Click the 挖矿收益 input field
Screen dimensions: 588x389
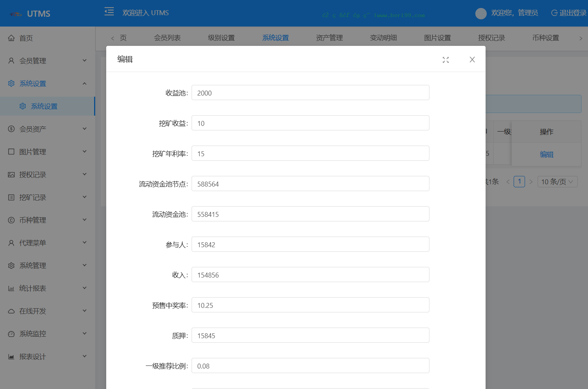[x=310, y=123]
